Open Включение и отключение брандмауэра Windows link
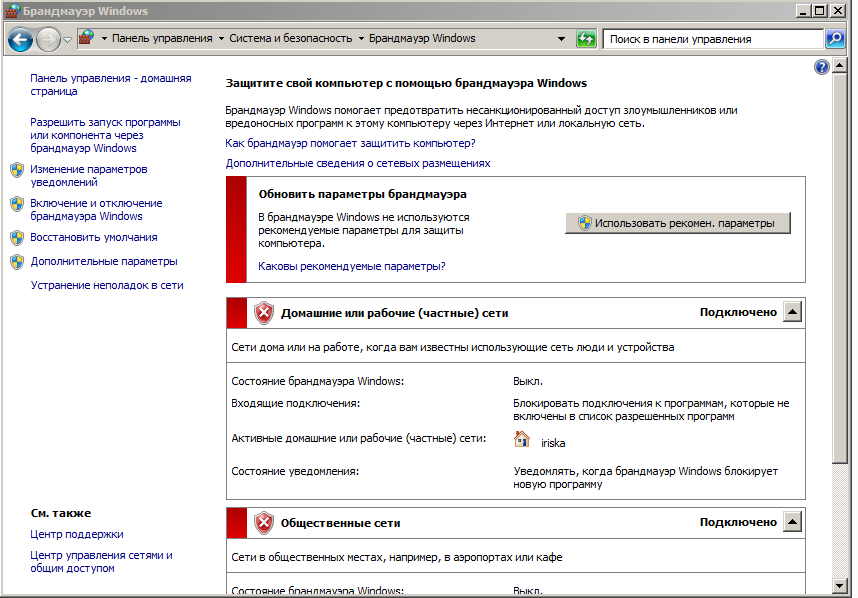 (96, 210)
